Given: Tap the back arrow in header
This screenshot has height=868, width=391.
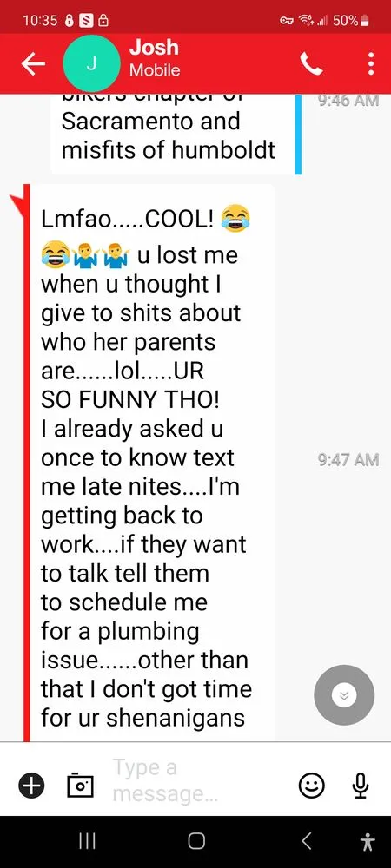Looking at the screenshot, I should click(33, 65).
